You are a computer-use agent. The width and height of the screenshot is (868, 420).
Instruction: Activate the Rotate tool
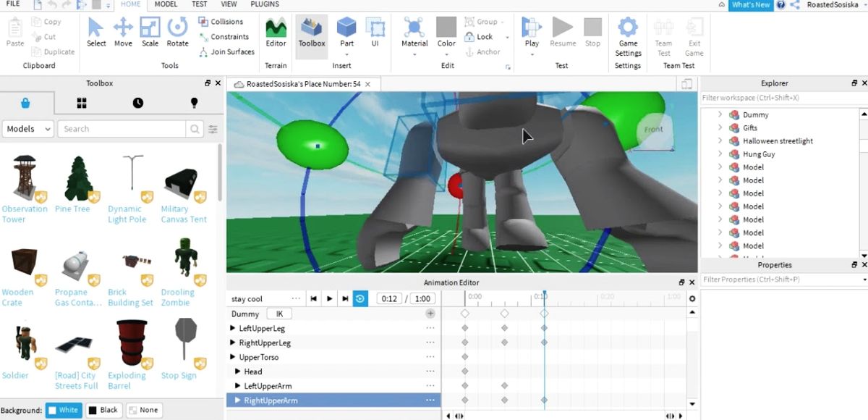pyautogui.click(x=177, y=33)
